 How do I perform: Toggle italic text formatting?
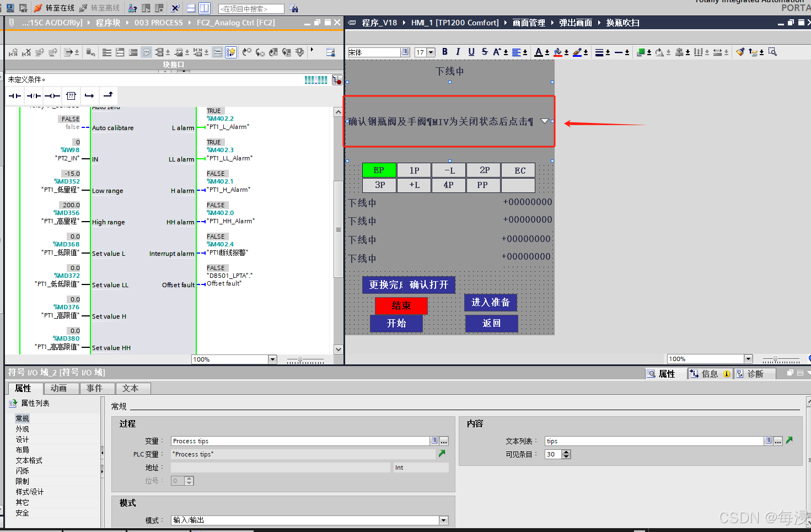tap(458, 52)
